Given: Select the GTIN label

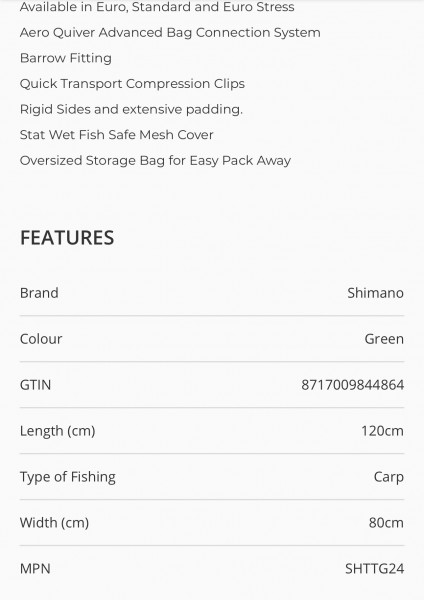Looking at the screenshot, I should tap(35, 385).
